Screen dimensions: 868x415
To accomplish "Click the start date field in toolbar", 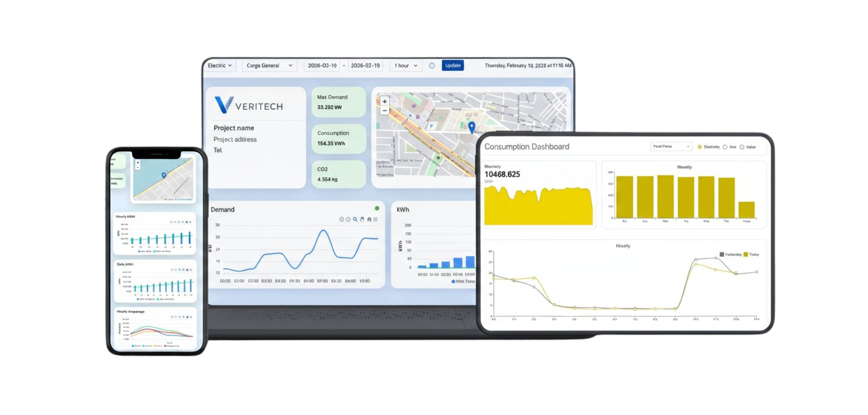I will coord(322,65).
